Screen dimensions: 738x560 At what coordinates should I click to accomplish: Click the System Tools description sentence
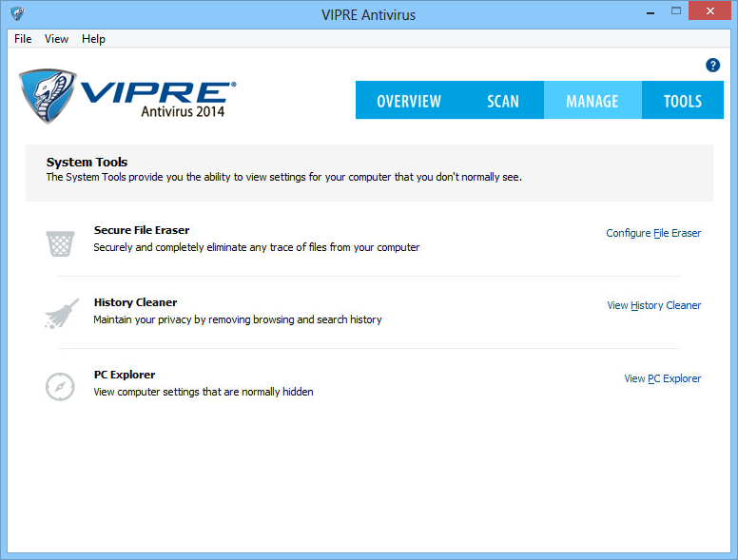(x=283, y=178)
